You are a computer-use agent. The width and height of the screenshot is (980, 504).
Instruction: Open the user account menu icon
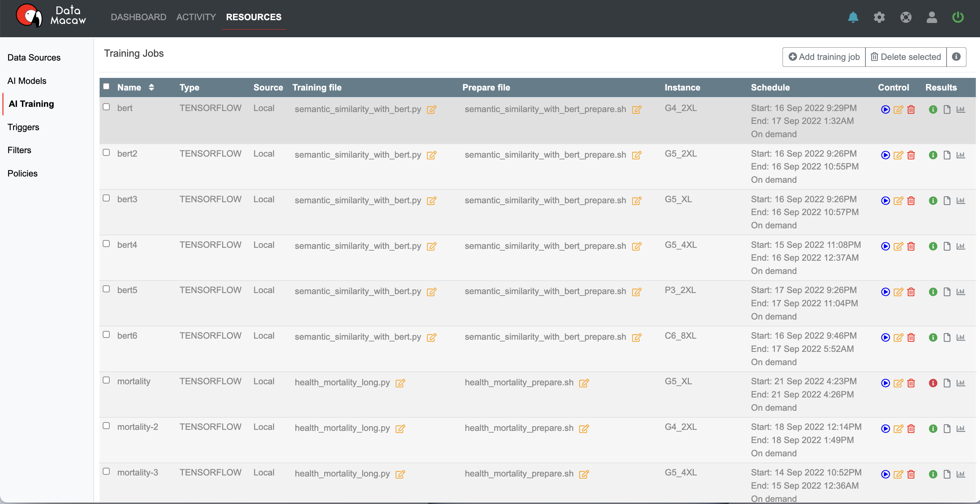point(931,17)
